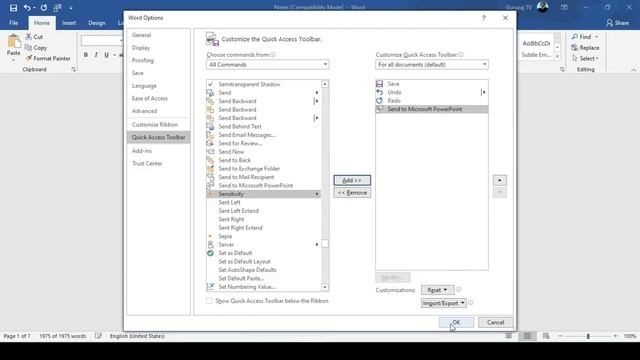Click the Paste icon in ribbon

tap(13, 41)
